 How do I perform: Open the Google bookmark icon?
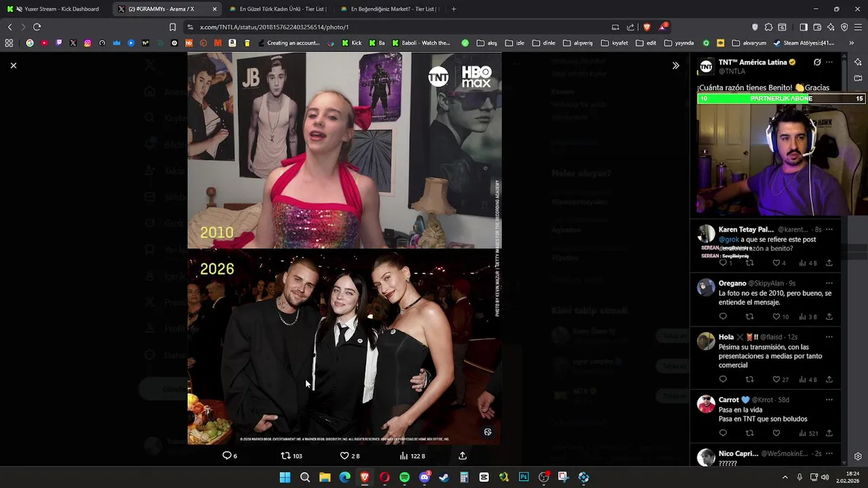coord(30,43)
